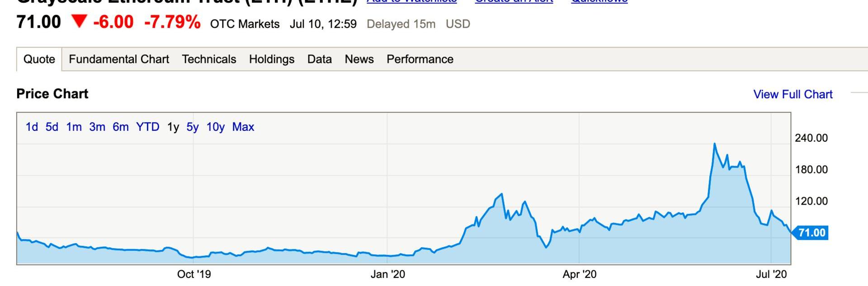
Task: Open the Fundamental Chart tab
Action: (x=119, y=59)
